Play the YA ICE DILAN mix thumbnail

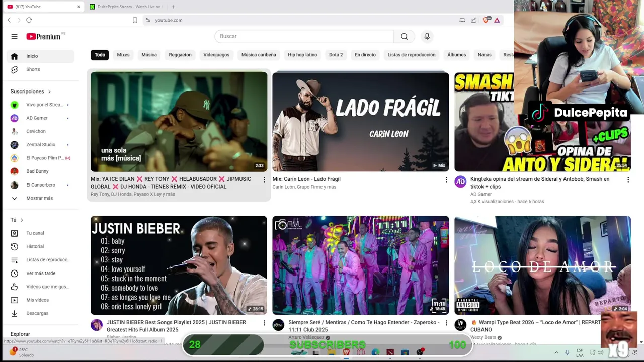coord(179,122)
